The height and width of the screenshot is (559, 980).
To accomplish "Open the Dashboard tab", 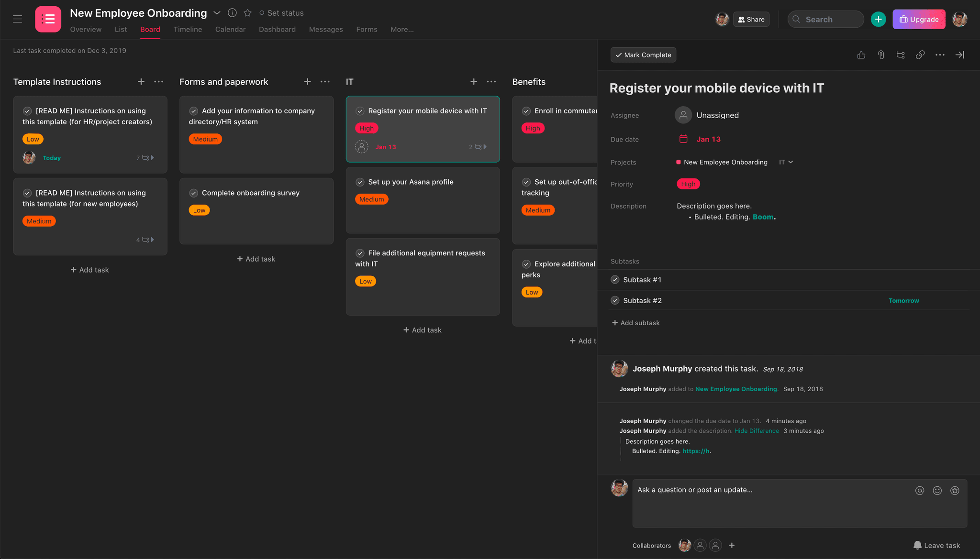I will tap(277, 30).
